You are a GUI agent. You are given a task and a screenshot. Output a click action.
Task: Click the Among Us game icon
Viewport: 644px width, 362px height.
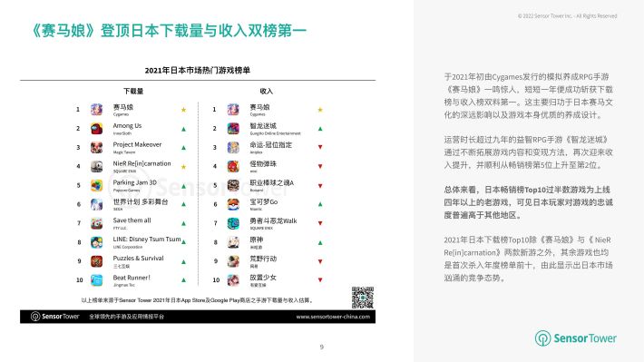(x=96, y=129)
